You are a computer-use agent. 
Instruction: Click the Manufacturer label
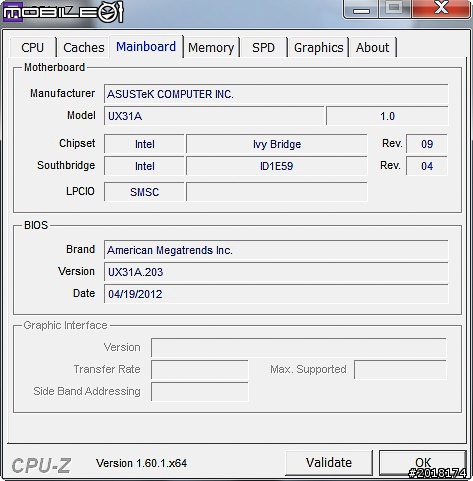pos(62,93)
